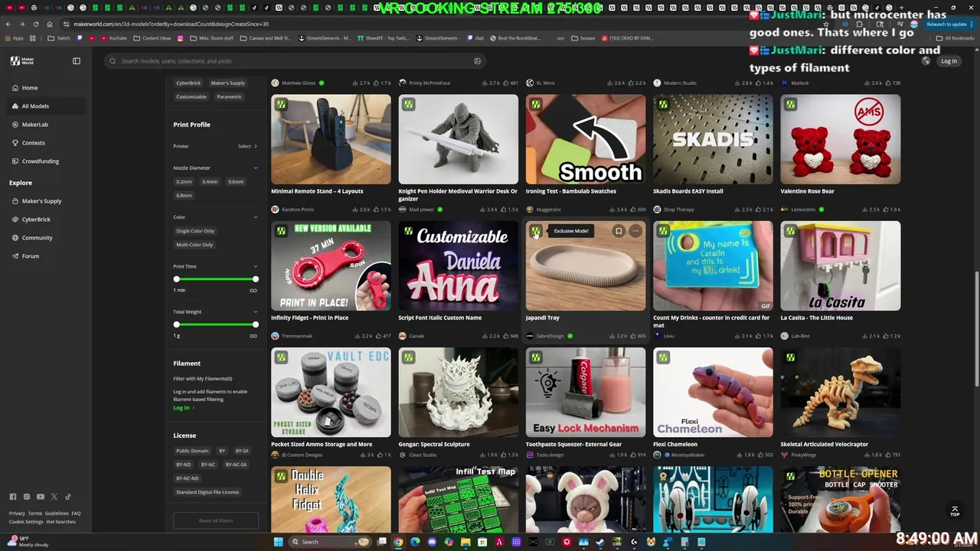Open X (Twitter) social icon in footer

click(54, 497)
